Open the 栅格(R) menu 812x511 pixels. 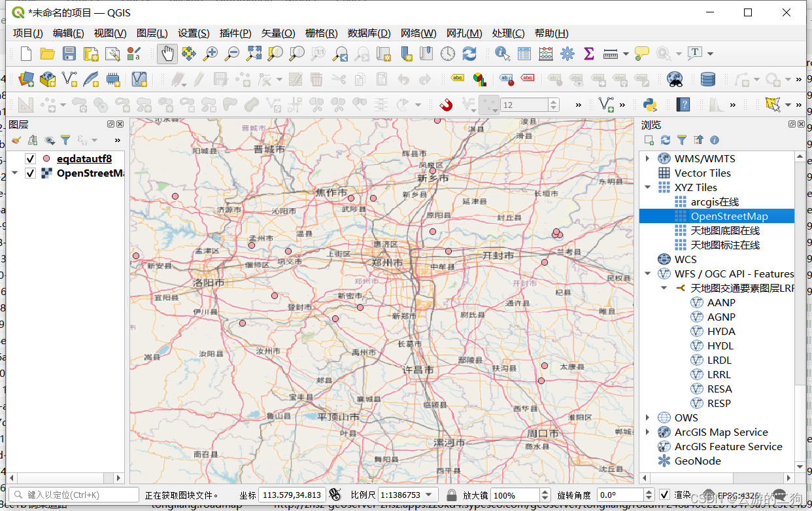(x=321, y=33)
